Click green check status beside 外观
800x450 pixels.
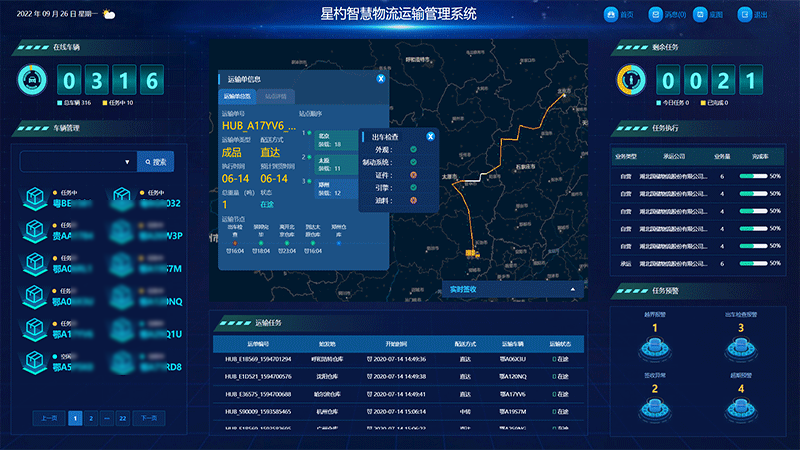click(x=413, y=149)
